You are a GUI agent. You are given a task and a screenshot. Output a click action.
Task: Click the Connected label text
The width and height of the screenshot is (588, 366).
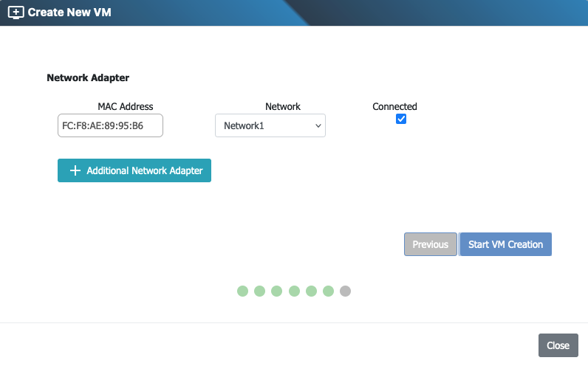tap(394, 106)
